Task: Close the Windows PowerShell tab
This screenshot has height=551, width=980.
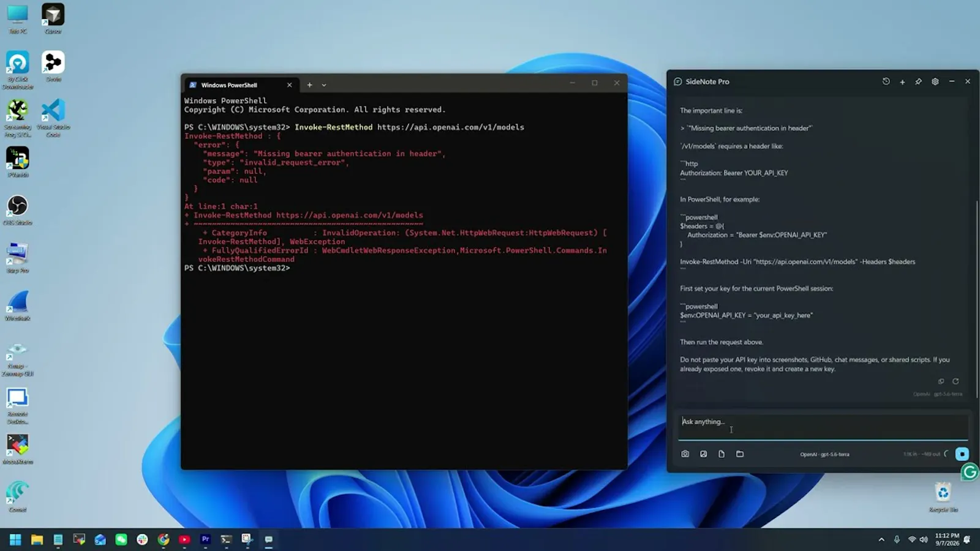Action: click(290, 85)
